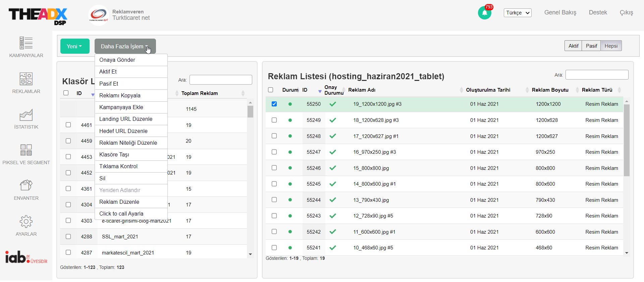Select Tıklama Kontrol menu entry

click(131, 167)
